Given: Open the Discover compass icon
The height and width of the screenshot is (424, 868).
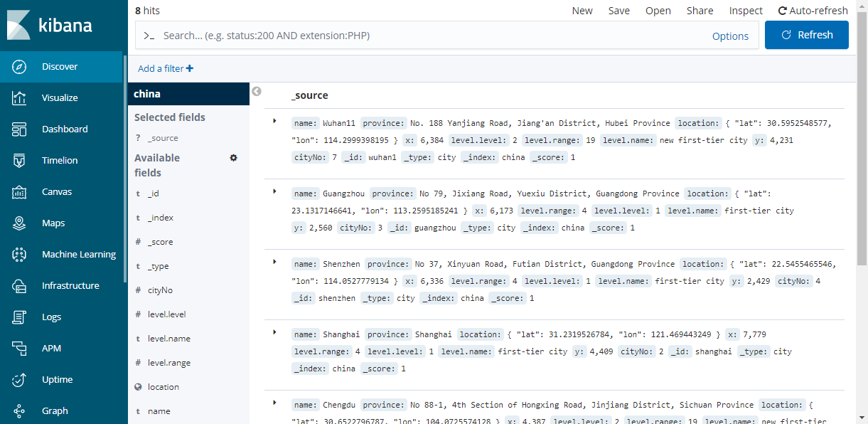Looking at the screenshot, I should [19, 67].
